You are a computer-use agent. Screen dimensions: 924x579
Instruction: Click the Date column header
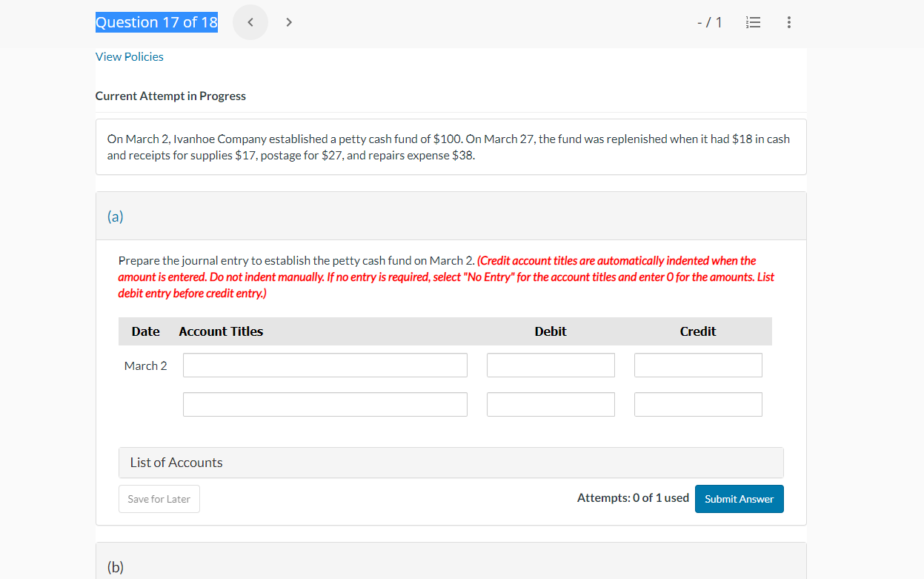click(146, 331)
